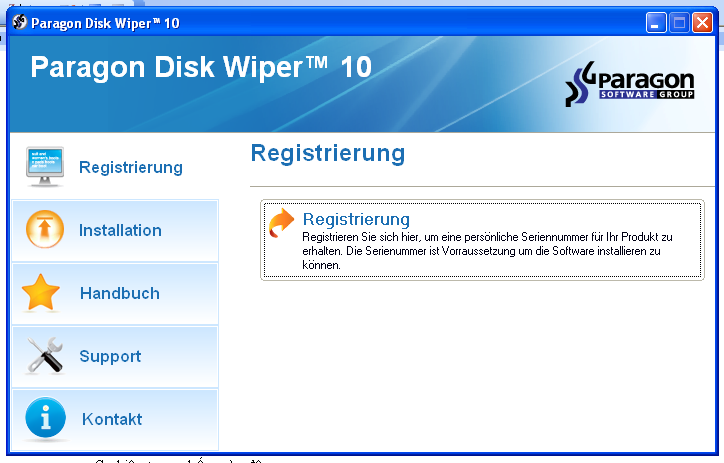Click the wrench and screwdriver Support icon
This screenshot has height=463, width=724.
45,355
